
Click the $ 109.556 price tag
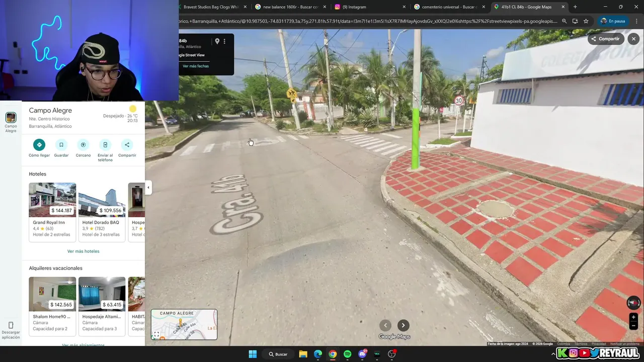111,210
